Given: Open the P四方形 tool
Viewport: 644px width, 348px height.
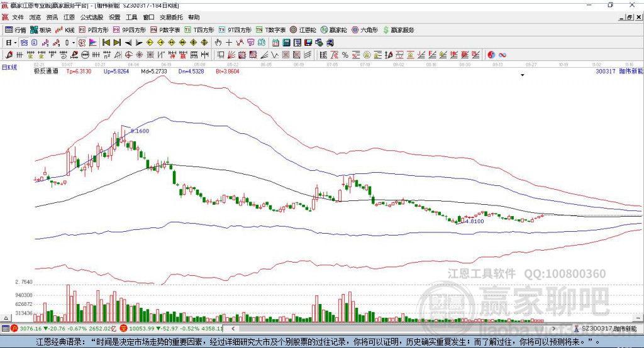Looking at the screenshot, I should pos(94,30).
